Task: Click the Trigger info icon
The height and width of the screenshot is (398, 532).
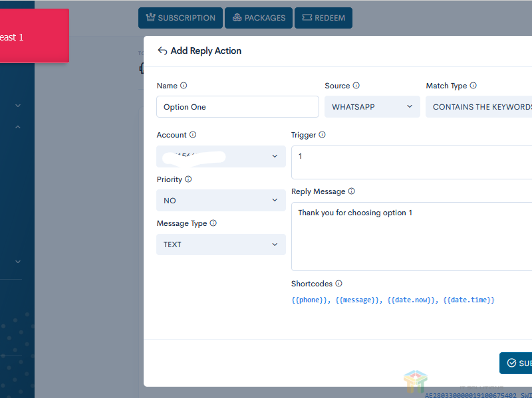Action: [323, 135]
